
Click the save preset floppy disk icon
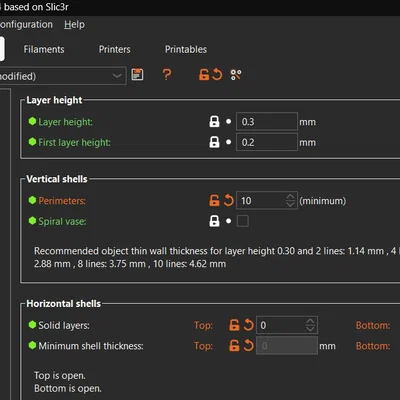pos(137,75)
